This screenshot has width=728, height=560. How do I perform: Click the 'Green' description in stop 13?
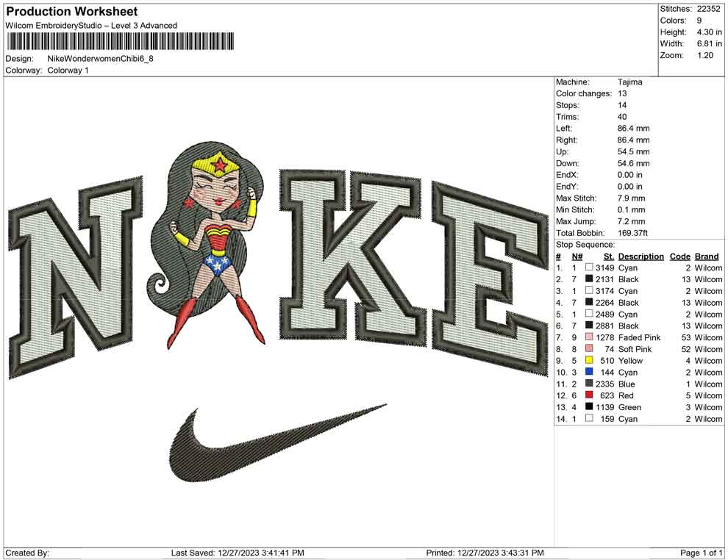coord(629,407)
